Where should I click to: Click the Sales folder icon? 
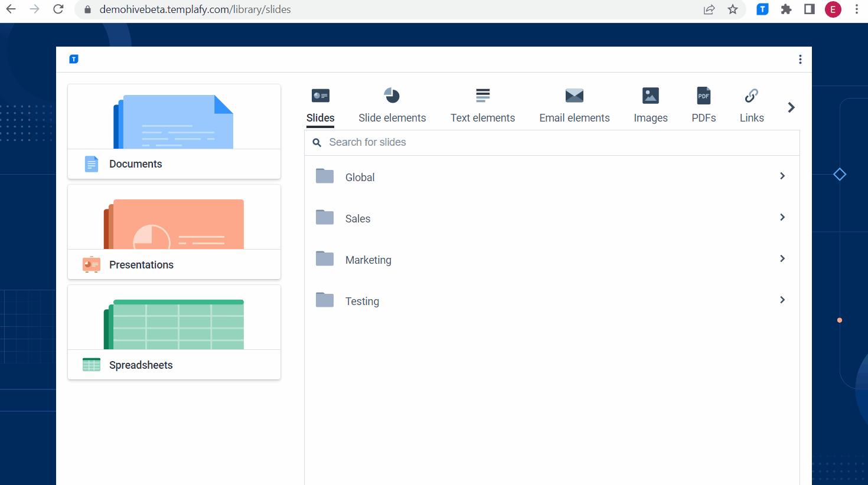click(325, 217)
